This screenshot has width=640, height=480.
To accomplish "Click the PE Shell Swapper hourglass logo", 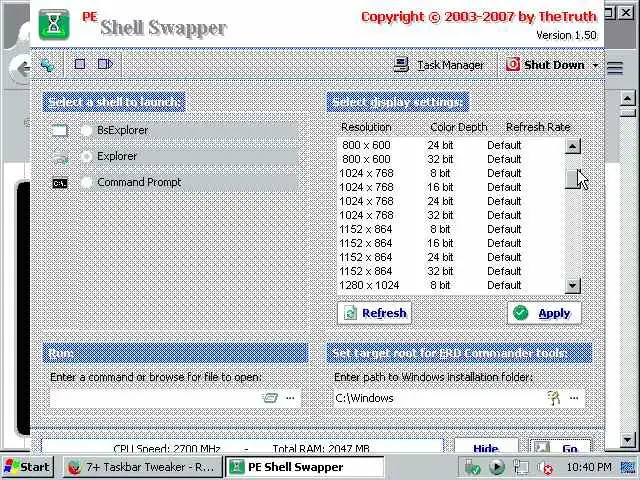I will point(54,25).
